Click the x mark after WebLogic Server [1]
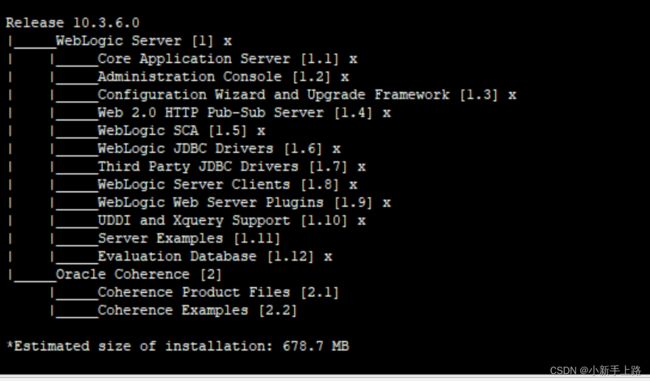Image resolution: width=650 pixels, height=381 pixels. [228, 42]
